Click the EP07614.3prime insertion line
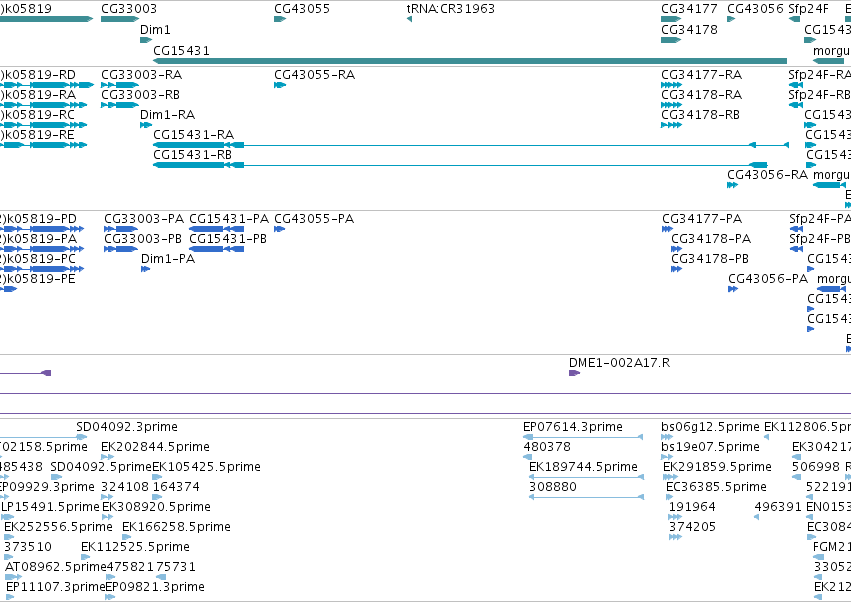851x602 pixels. point(583,437)
